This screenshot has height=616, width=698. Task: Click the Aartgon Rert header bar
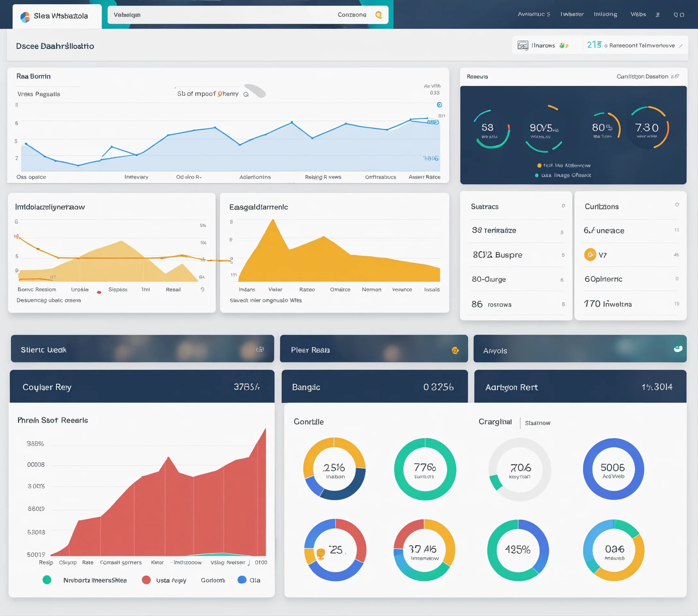(580, 387)
